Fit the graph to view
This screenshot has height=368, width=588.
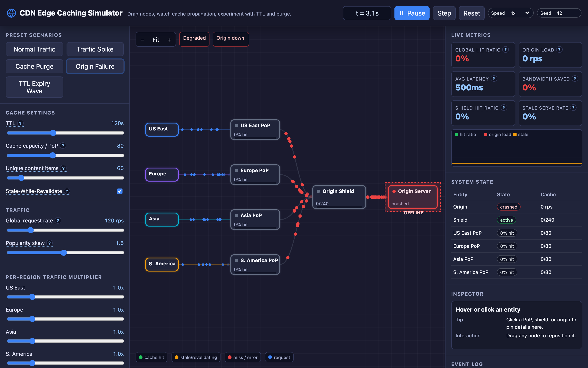coord(156,40)
